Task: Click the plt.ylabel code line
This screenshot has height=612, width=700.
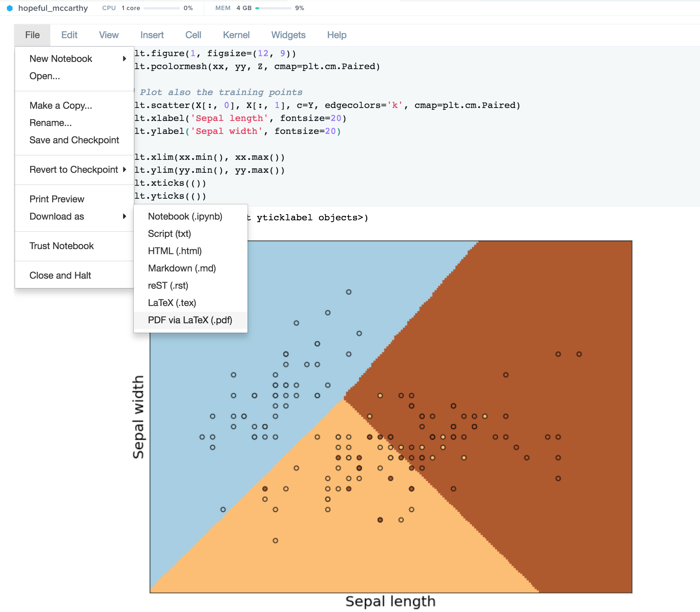Action: pyautogui.click(x=237, y=131)
